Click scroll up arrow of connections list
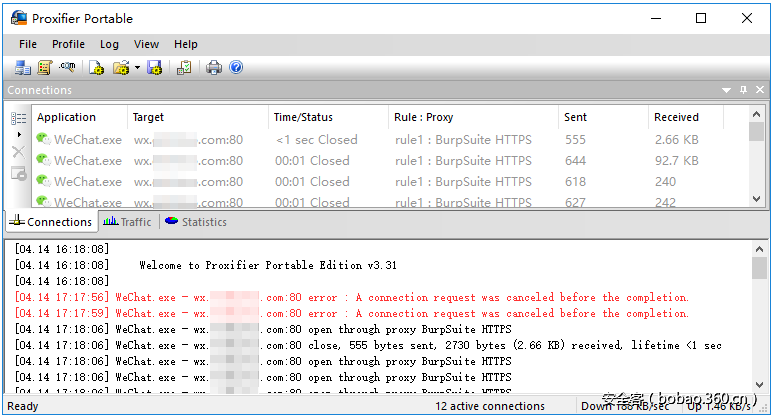 [757, 114]
